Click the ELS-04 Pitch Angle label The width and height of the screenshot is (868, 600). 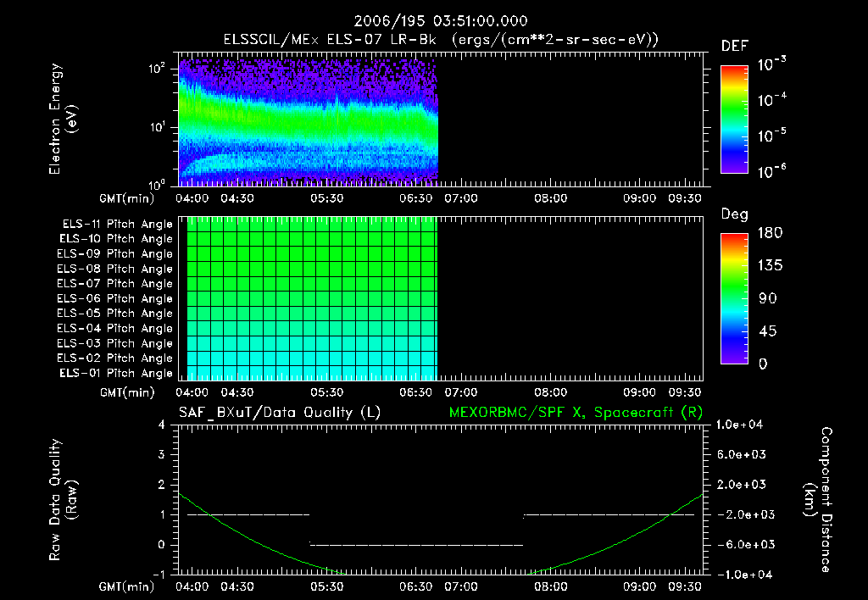pos(114,329)
